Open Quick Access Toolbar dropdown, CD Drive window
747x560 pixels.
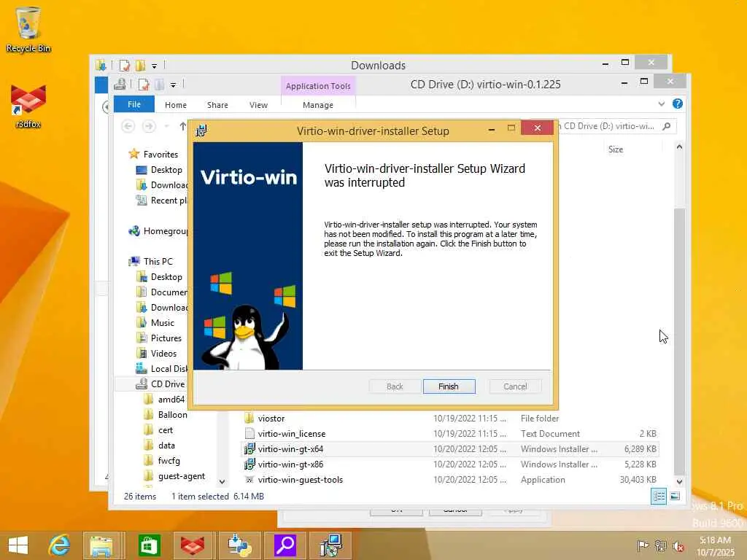tap(173, 85)
